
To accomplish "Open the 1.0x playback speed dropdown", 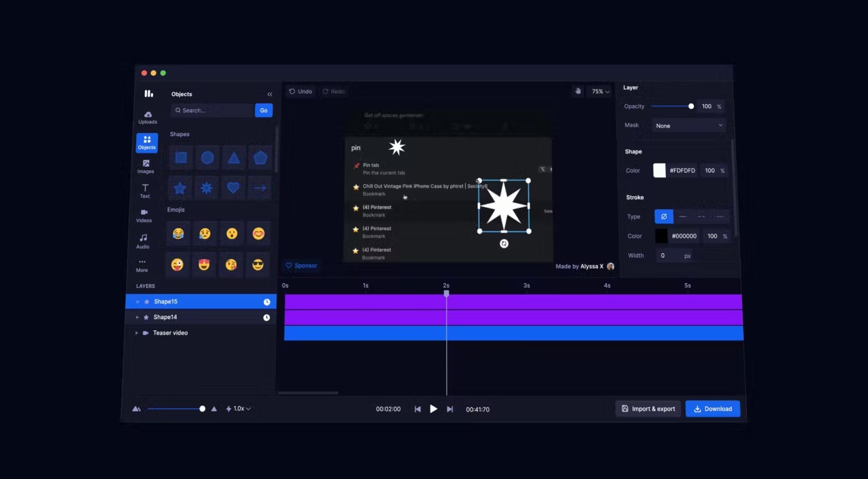I will [238, 409].
